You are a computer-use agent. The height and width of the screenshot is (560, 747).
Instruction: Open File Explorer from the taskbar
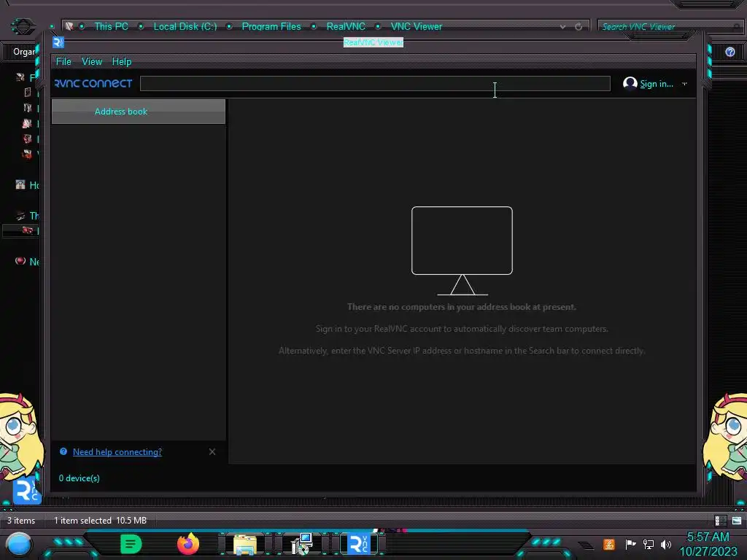tap(245, 544)
